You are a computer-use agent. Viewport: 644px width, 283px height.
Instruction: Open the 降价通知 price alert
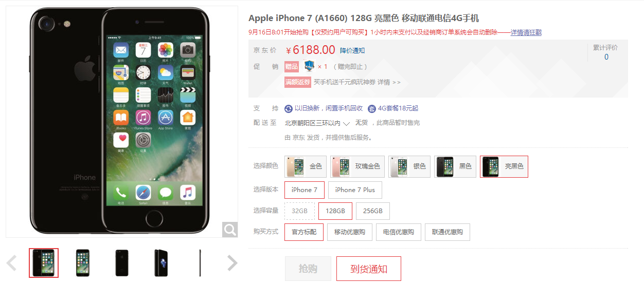[352, 50]
